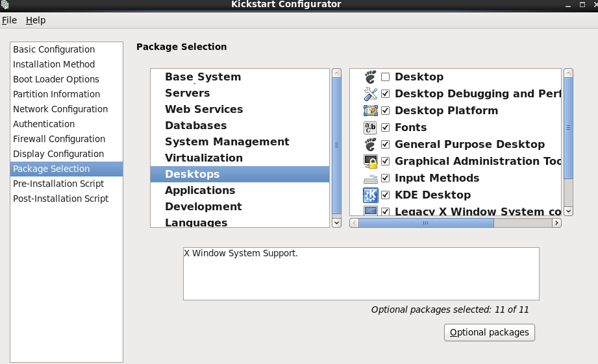Click the Graphical Administration Tools icon
The width and height of the screenshot is (598, 364).
370,161
